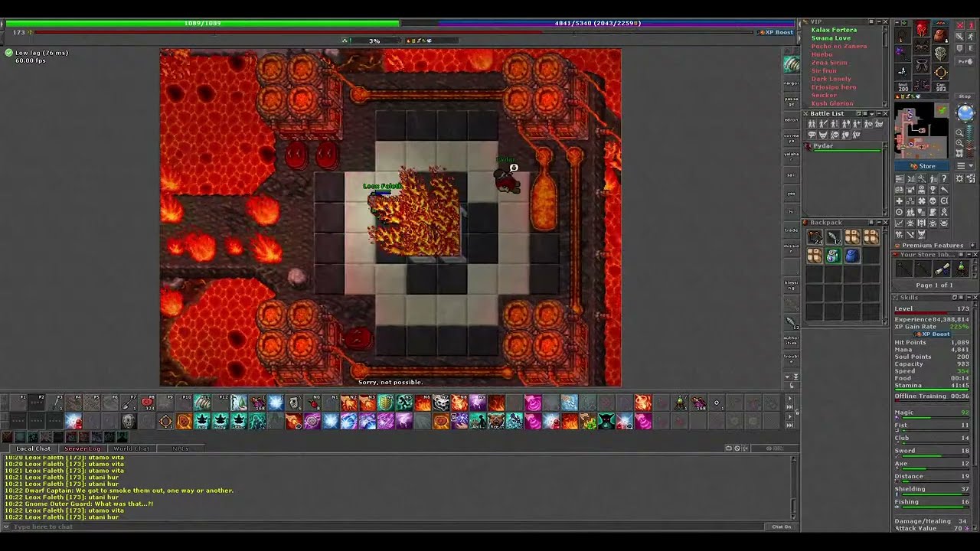Click the chat log scrollbar
This screenshot has width=980, height=551.
coord(793,487)
